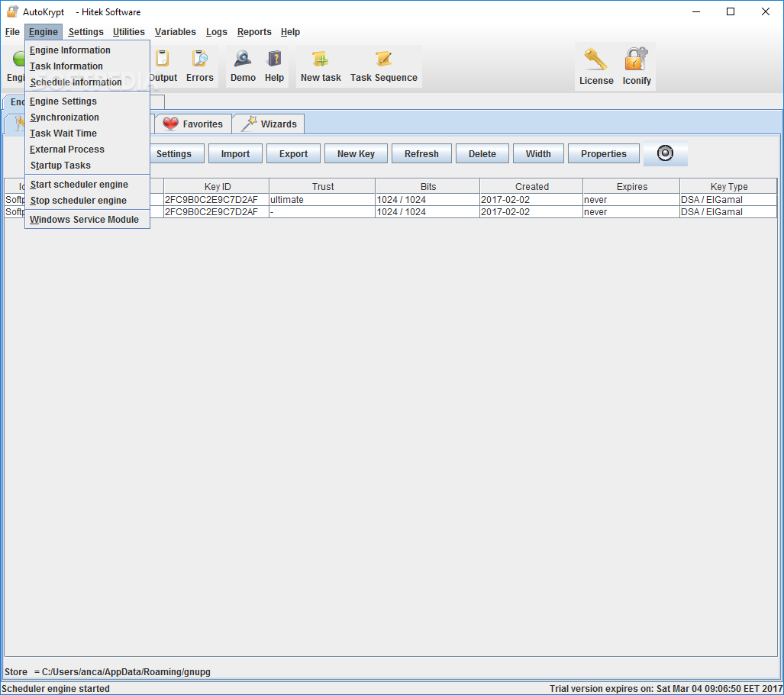Image resolution: width=784 pixels, height=695 pixels.
Task: Sort by Trust column header
Action: (322, 186)
